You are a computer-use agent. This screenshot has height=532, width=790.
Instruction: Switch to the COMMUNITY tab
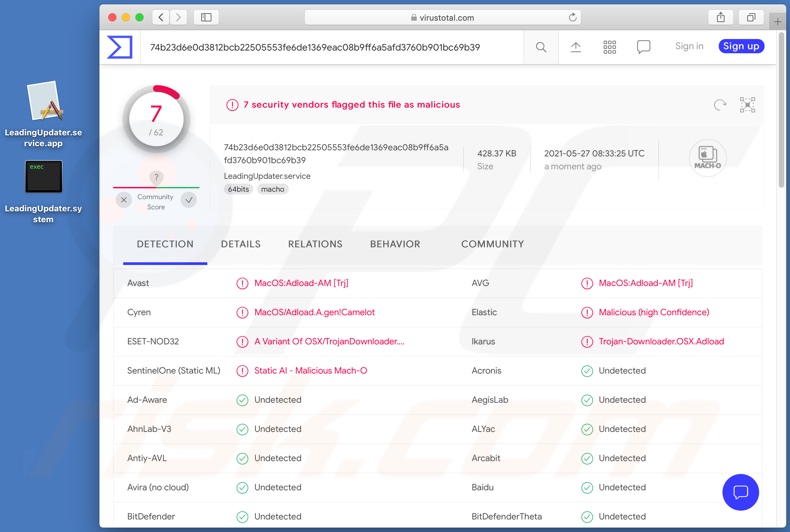(492, 244)
